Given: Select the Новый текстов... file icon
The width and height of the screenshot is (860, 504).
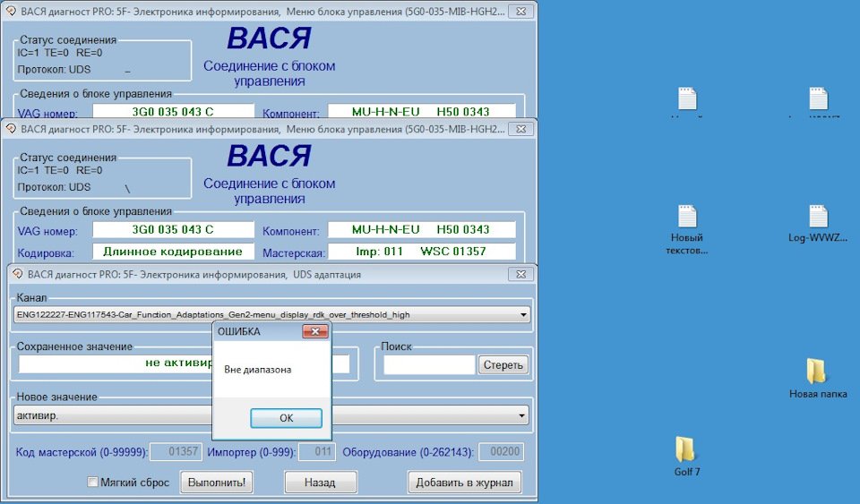Looking at the screenshot, I should (x=687, y=217).
